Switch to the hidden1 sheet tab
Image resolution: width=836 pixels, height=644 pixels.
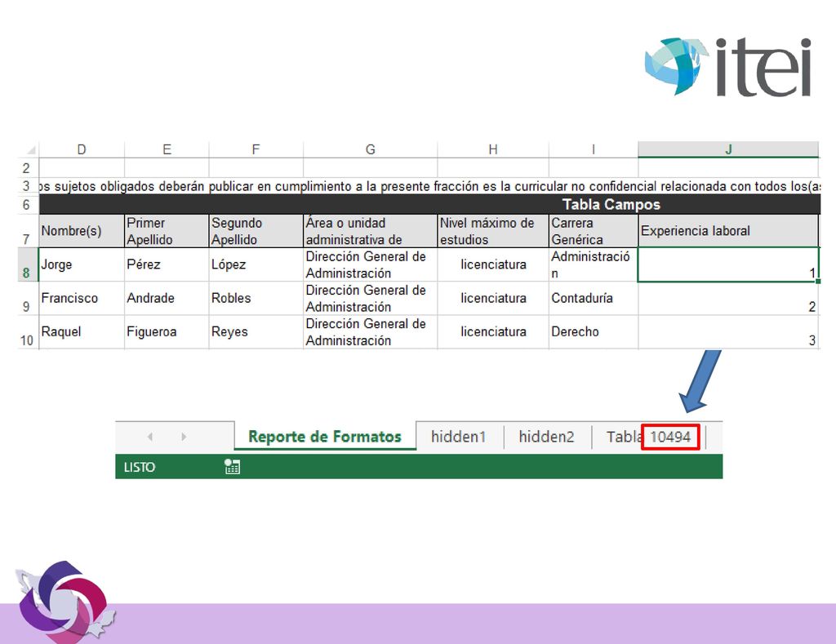pos(459,437)
